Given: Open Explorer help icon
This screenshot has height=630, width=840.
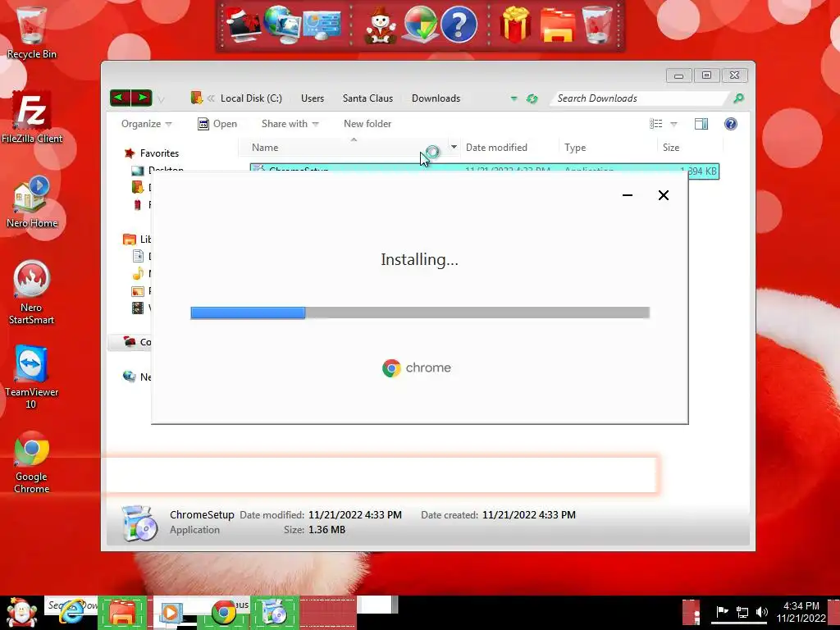Looking at the screenshot, I should point(731,125).
